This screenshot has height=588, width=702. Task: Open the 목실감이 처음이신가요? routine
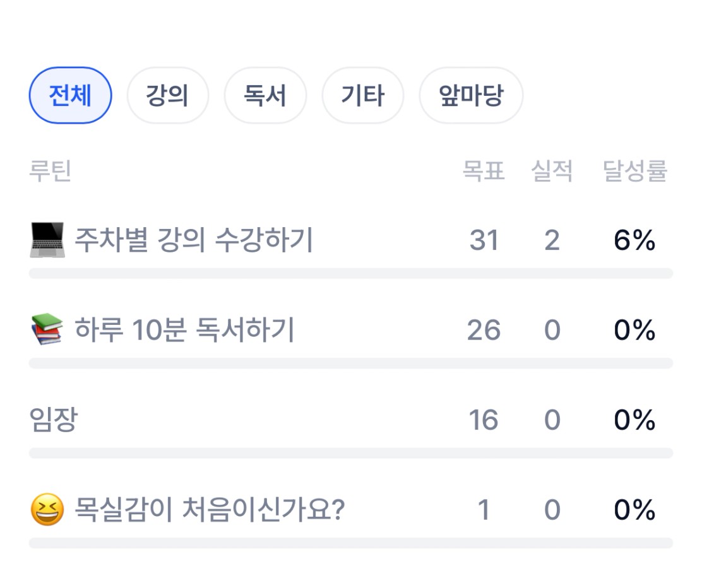209,510
